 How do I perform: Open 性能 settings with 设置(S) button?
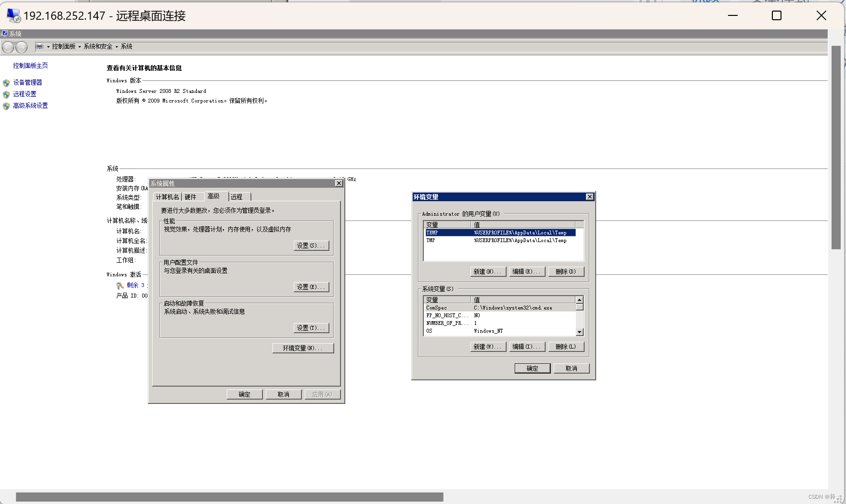click(x=312, y=246)
